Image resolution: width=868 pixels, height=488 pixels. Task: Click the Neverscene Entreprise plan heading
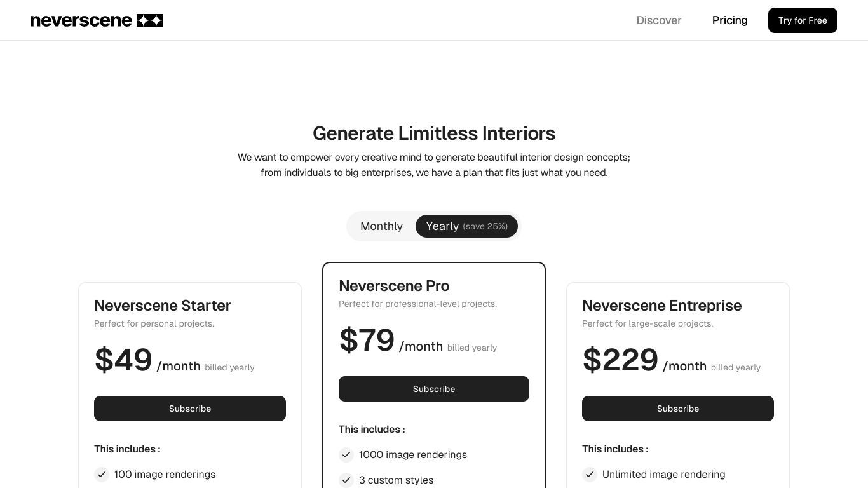(x=662, y=306)
